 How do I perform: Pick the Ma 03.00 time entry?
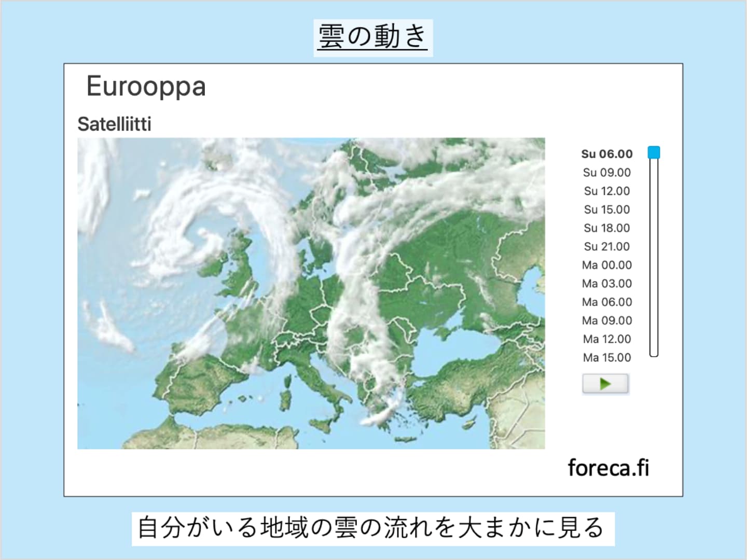(606, 284)
